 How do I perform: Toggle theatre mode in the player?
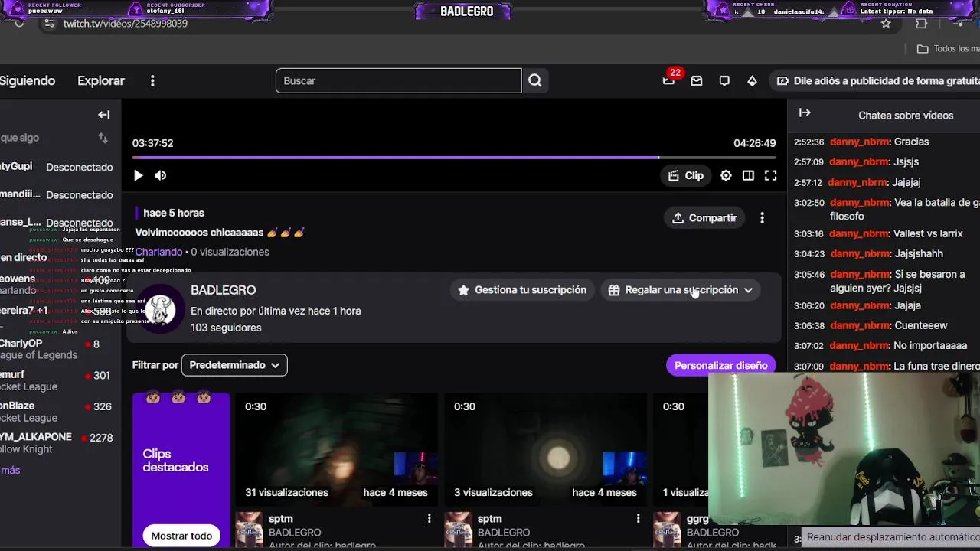point(748,175)
